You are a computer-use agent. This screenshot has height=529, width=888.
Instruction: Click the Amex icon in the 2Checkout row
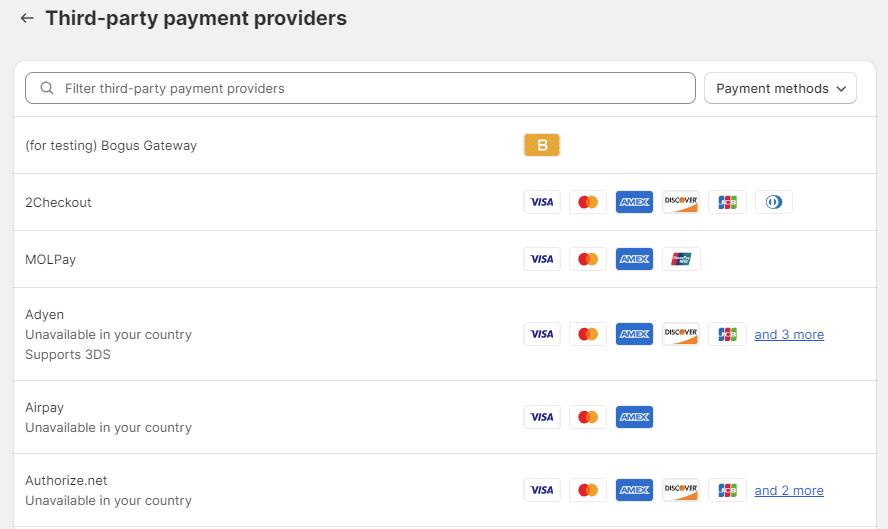tap(634, 202)
